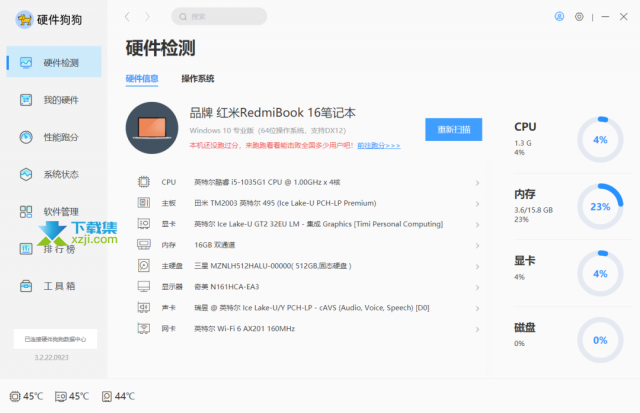Click the 显卡 4% usage ring
Image resolution: width=640 pixels, height=413 pixels.
click(600, 273)
